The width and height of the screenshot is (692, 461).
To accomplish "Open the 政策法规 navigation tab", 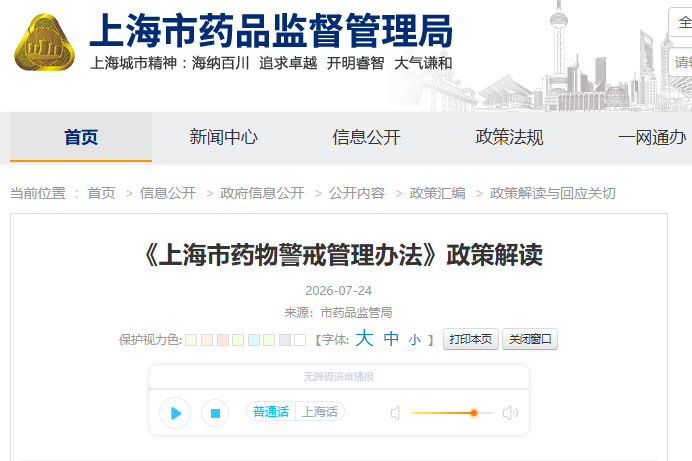I will 509,137.
